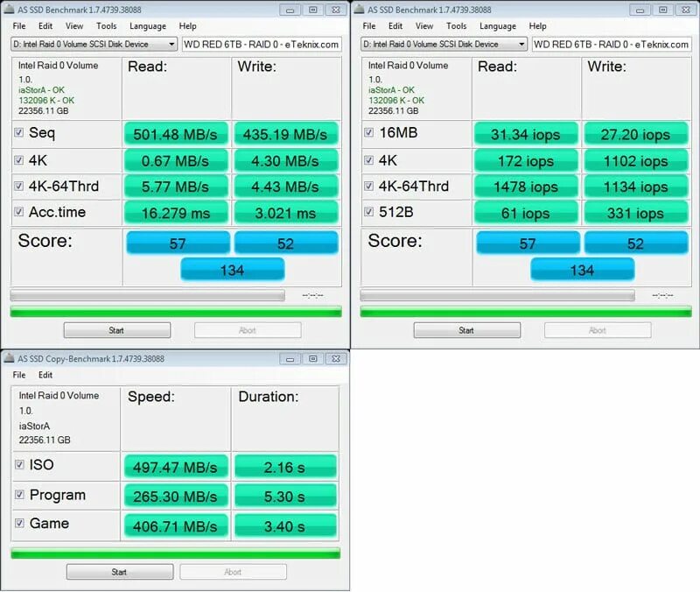Toggle the Game copy test checkbox

coord(19,523)
